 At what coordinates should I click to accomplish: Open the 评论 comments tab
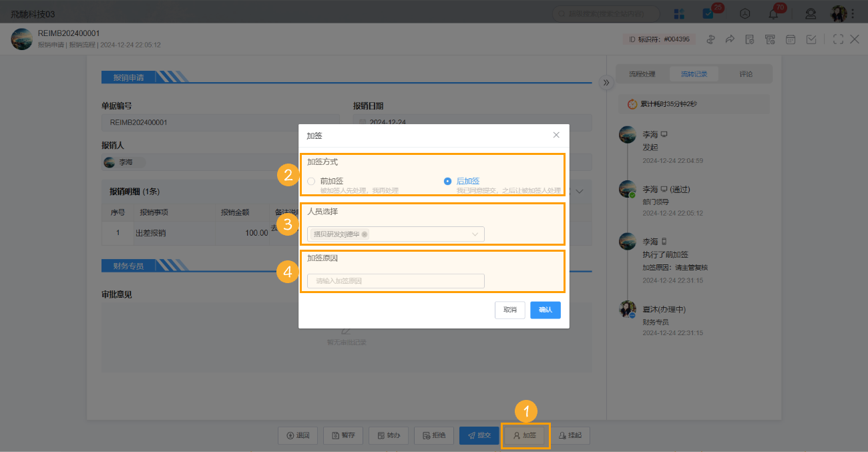tap(746, 74)
